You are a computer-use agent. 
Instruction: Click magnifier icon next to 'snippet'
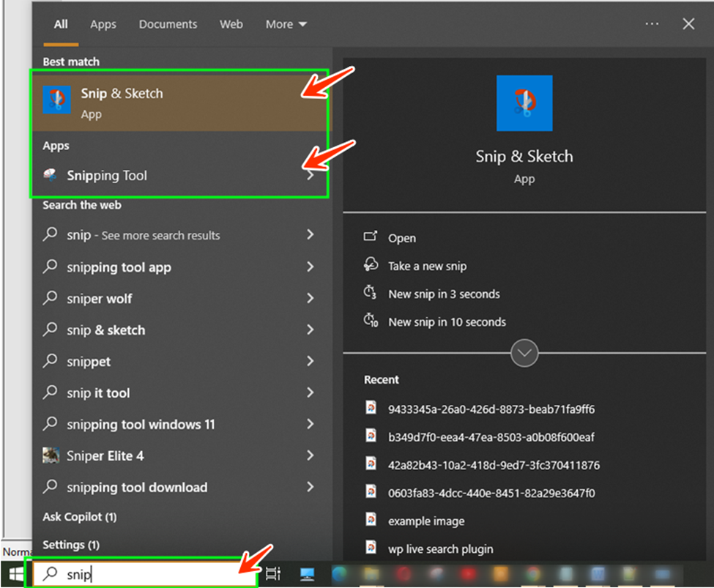(50, 361)
